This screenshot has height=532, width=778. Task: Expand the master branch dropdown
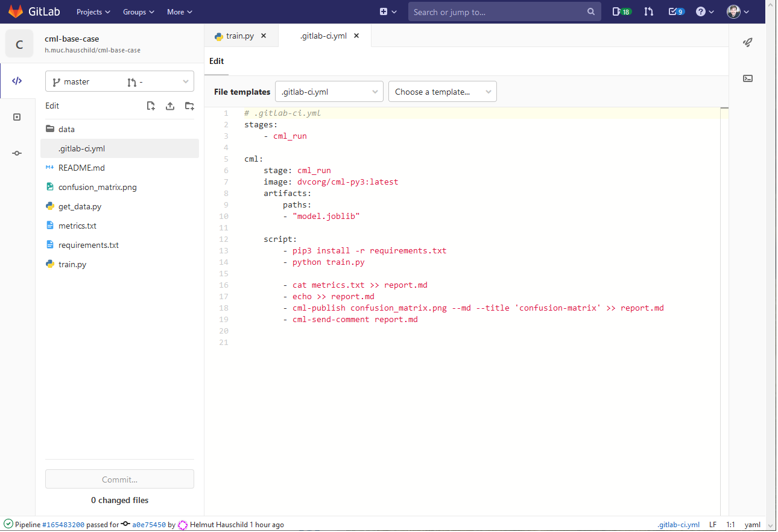(x=119, y=82)
